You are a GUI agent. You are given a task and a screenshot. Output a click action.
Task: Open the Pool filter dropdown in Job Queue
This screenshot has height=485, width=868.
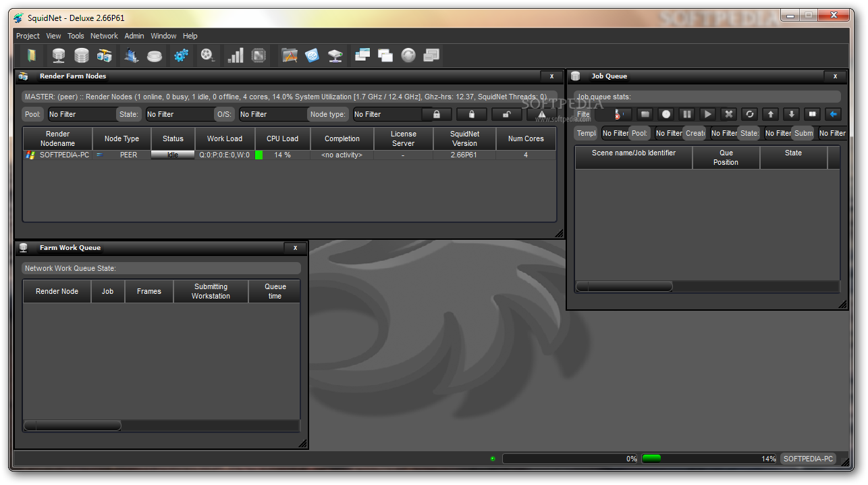[x=668, y=133]
